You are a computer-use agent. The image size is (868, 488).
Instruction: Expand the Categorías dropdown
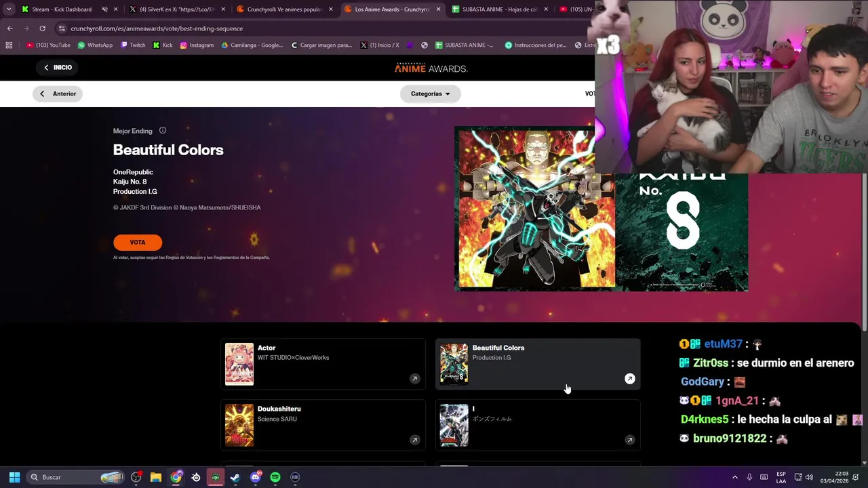click(x=431, y=94)
